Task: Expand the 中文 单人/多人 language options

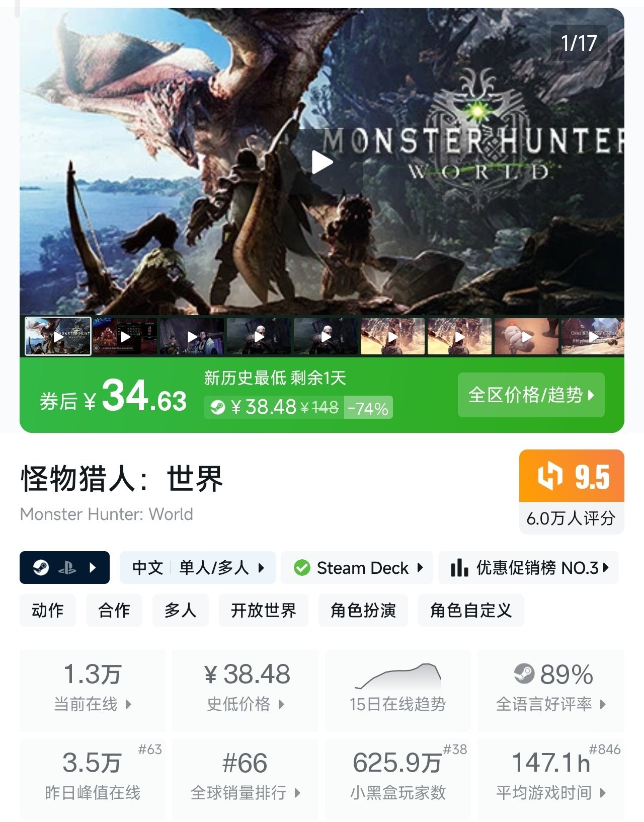Action: click(x=198, y=568)
